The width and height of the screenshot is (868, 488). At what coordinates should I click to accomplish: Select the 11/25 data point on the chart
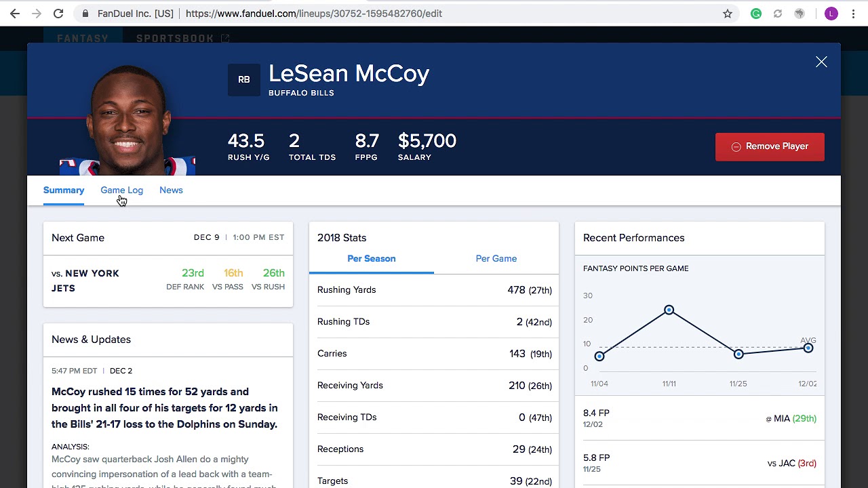738,354
